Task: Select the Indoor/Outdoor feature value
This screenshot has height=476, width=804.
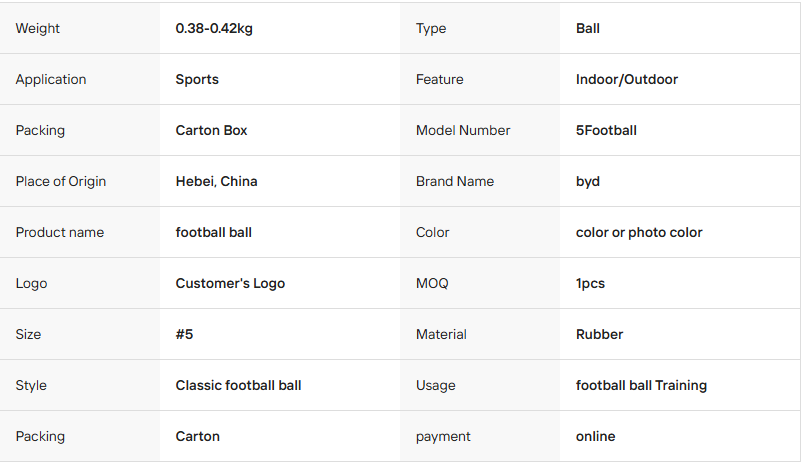Action: (627, 79)
